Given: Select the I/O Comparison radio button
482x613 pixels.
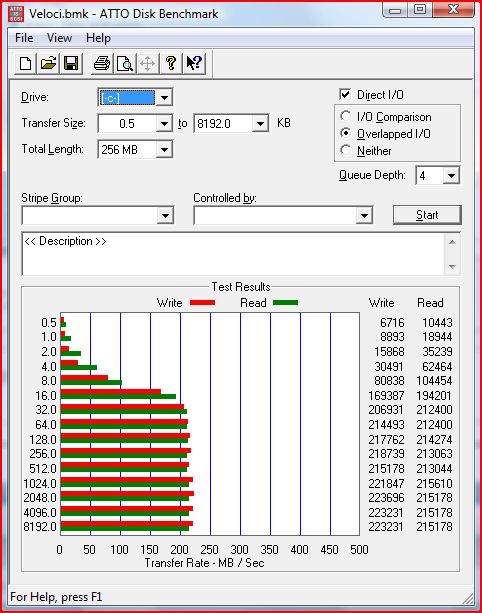Looking at the screenshot, I should coord(346,117).
